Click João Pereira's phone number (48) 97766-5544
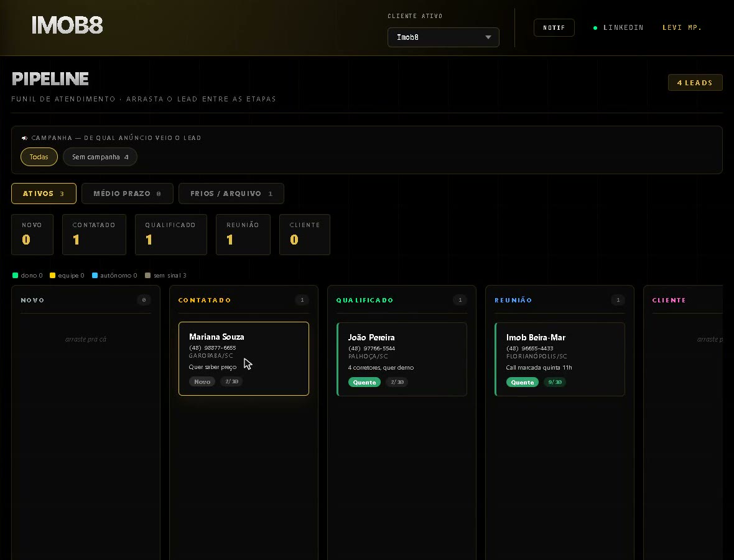The image size is (734, 560). coord(372,348)
